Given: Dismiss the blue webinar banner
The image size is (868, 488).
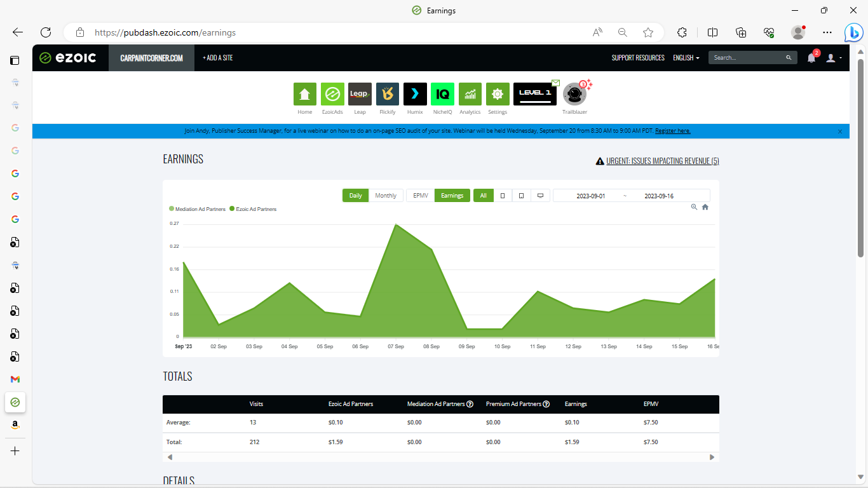Looking at the screenshot, I should point(840,132).
